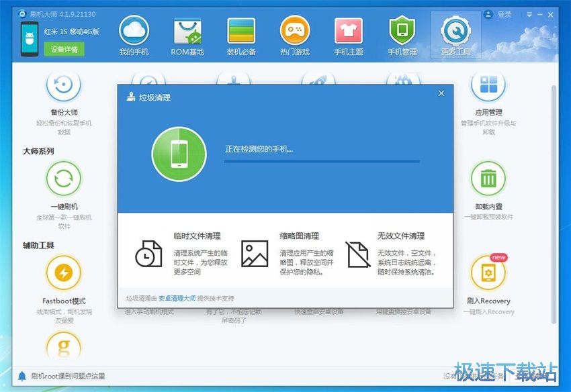Open 卸载内置 trash can icon
This screenshot has height=392, width=571.
click(x=488, y=179)
